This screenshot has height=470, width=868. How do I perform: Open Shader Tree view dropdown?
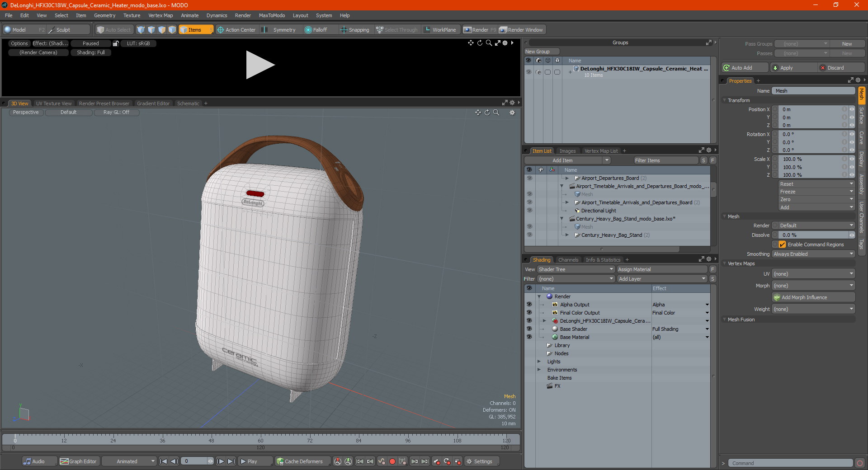point(576,269)
